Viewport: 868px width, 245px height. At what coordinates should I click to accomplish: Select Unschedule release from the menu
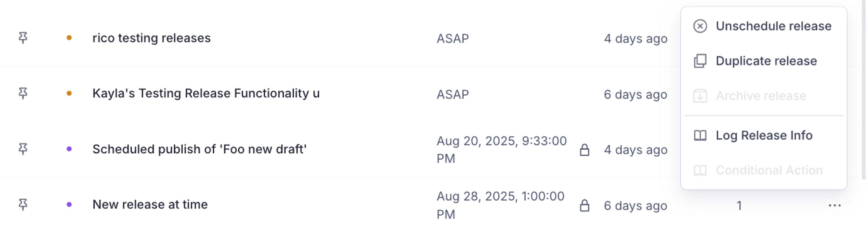(773, 26)
